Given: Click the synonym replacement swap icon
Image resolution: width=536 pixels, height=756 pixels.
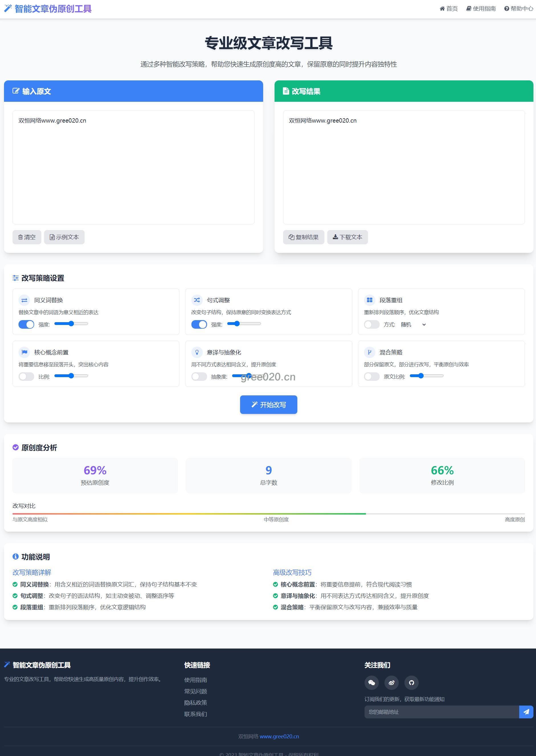Looking at the screenshot, I should [24, 300].
